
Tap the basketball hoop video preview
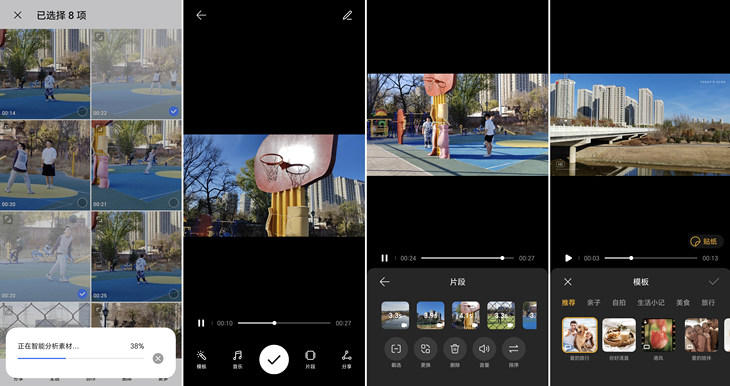click(x=274, y=185)
